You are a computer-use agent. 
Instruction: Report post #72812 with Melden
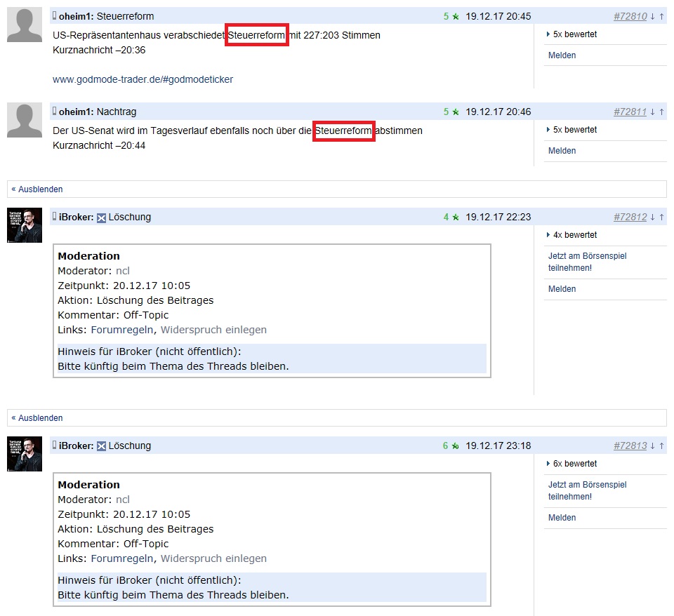[562, 289]
